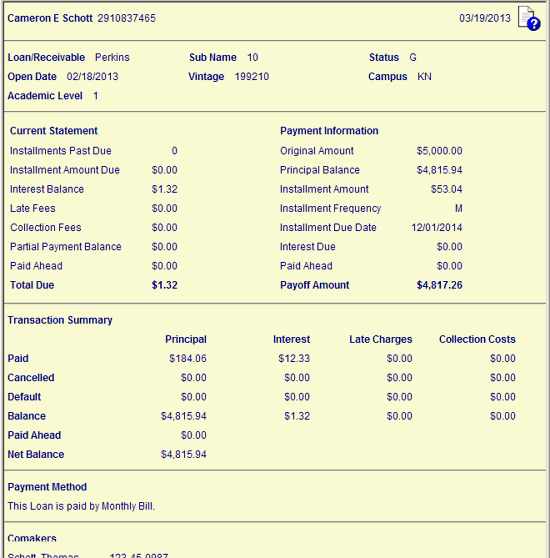
Task: Select the Net Balance amount
Action: coord(184,454)
